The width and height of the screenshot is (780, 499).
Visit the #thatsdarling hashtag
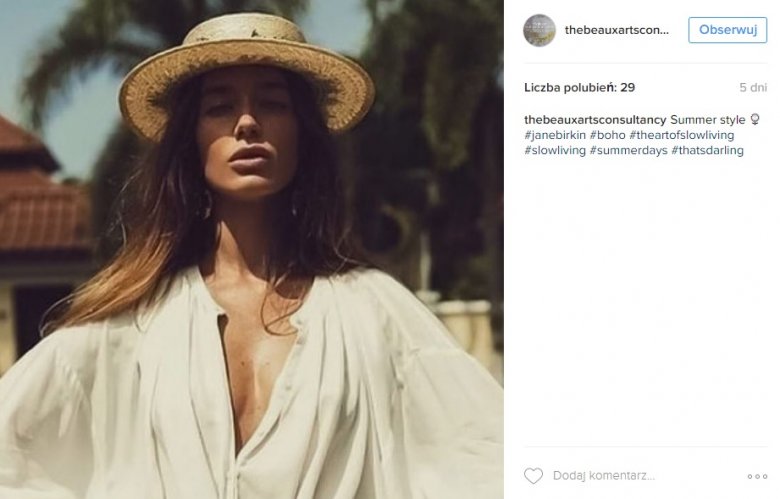708,150
